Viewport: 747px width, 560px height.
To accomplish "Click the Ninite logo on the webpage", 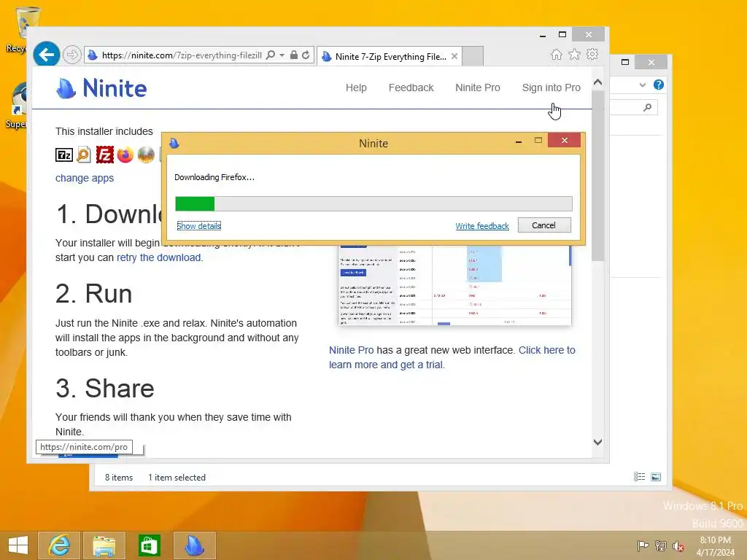I will coord(101,88).
